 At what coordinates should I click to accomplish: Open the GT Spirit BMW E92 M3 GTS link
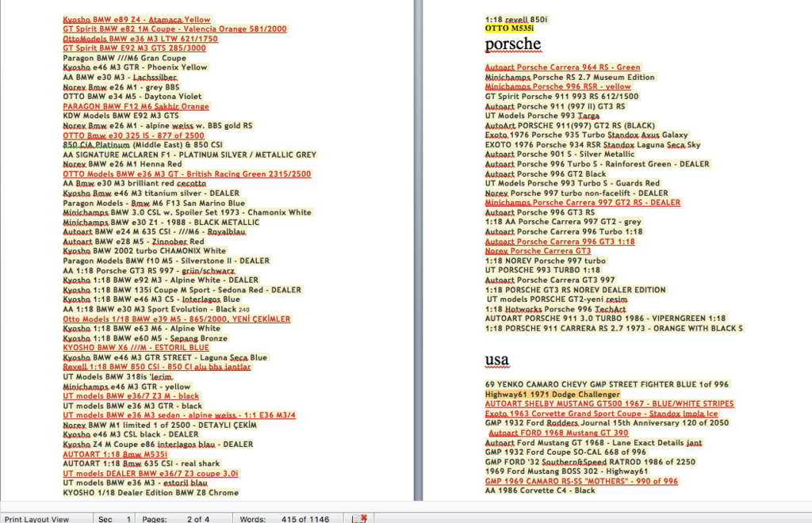click(134, 48)
